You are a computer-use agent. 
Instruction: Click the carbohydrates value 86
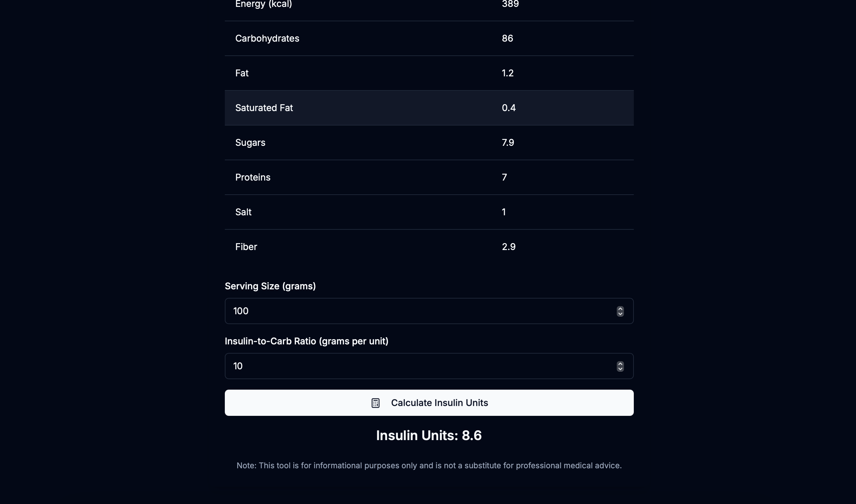(x=507, y=38)
